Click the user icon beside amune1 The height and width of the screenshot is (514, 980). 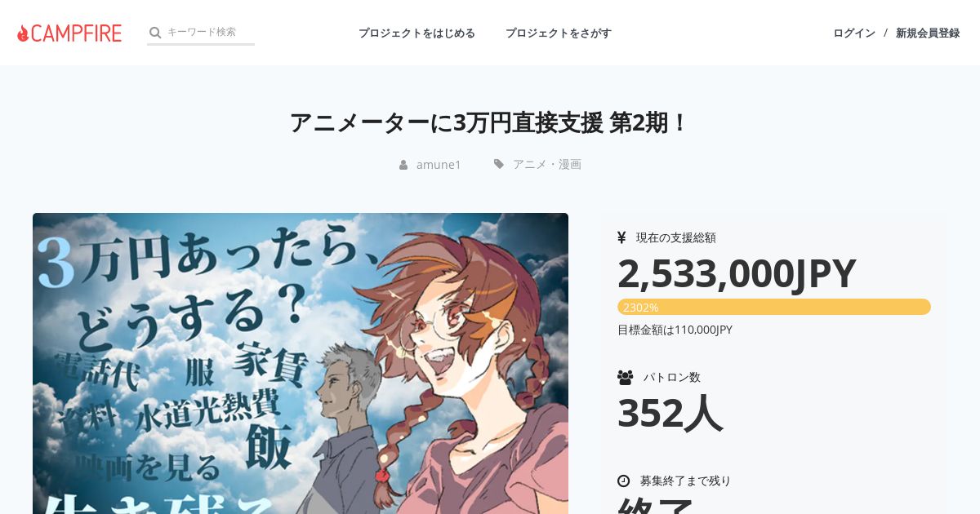tap(403, 165)
